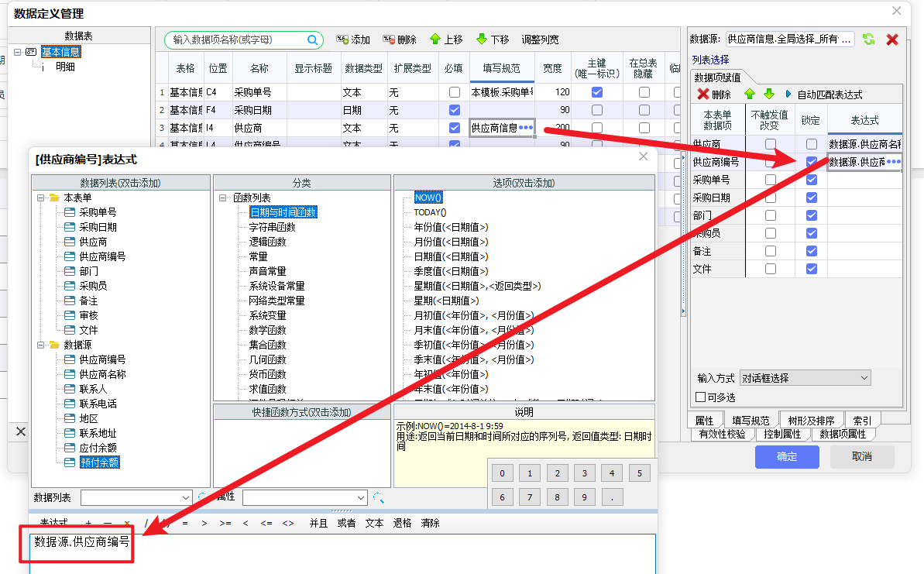This screenshot has width=924, height=574.
Task: Click the 并且 operator button
Action: pos(318,523)
